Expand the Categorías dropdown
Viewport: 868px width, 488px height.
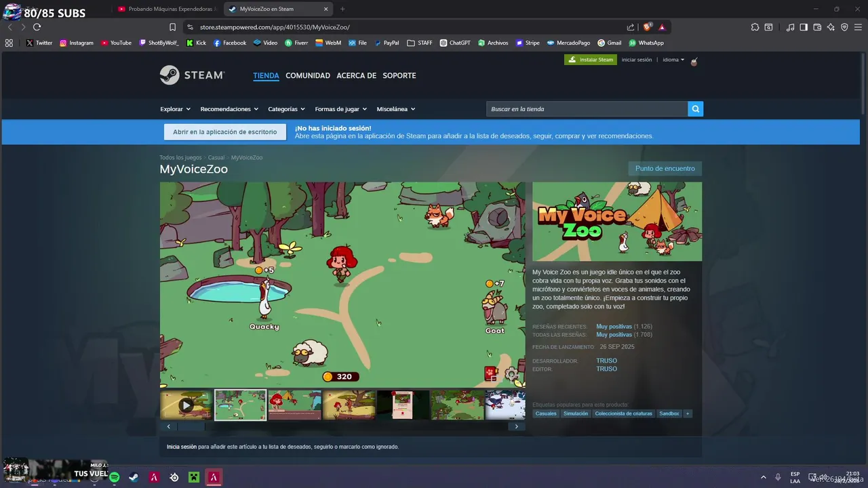pyautogui.click(x=286, y=109)
